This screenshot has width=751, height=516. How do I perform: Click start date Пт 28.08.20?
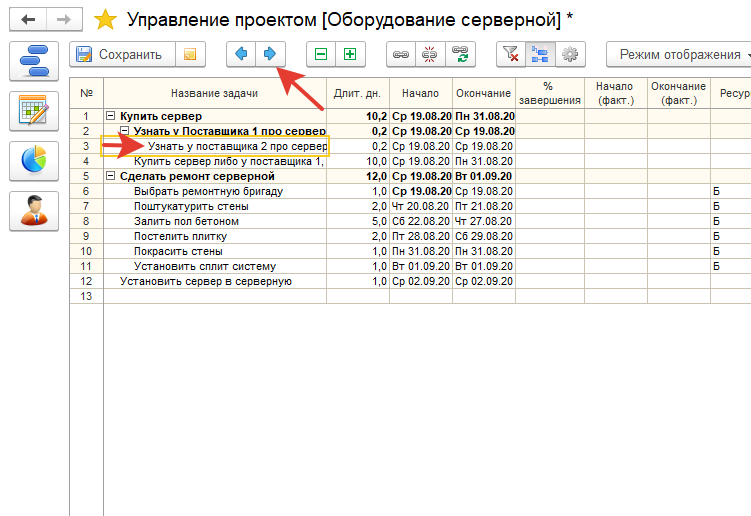pyautogui.click(x=421, y=236)
